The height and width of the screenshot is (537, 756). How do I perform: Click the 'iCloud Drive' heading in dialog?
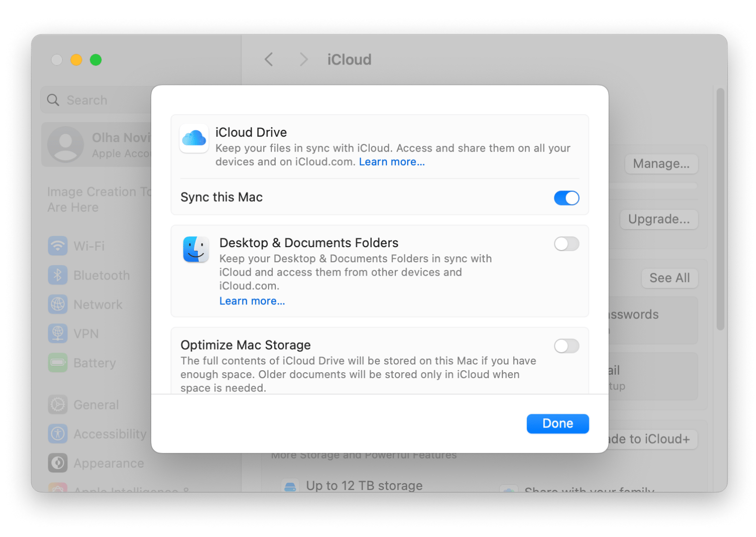[251, 132]
